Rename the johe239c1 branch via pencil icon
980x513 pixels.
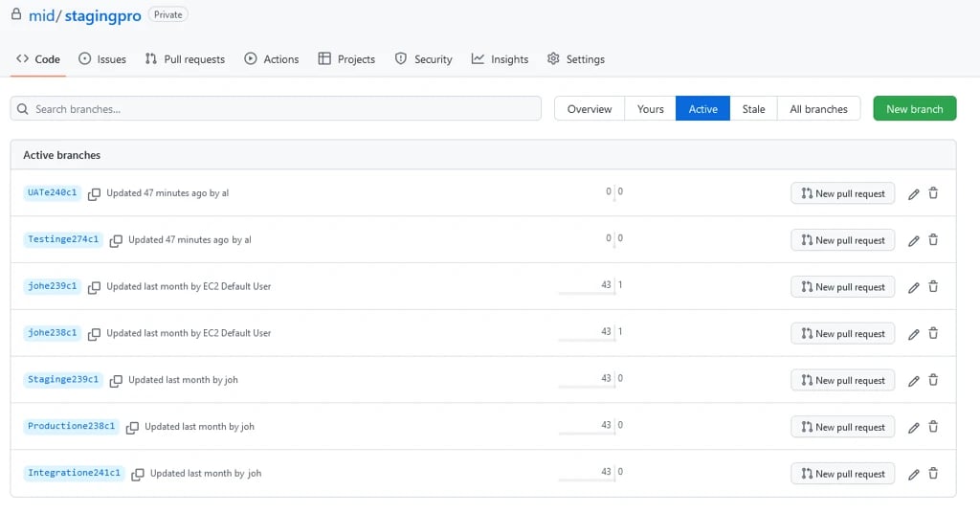click(x=913, y=287)
